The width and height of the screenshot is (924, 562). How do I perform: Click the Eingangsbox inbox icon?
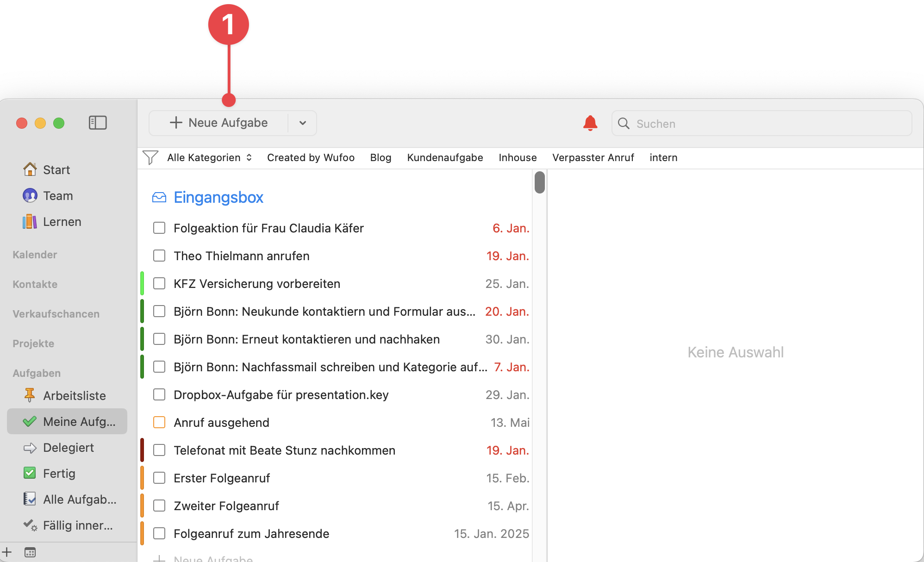coord(159,197)
